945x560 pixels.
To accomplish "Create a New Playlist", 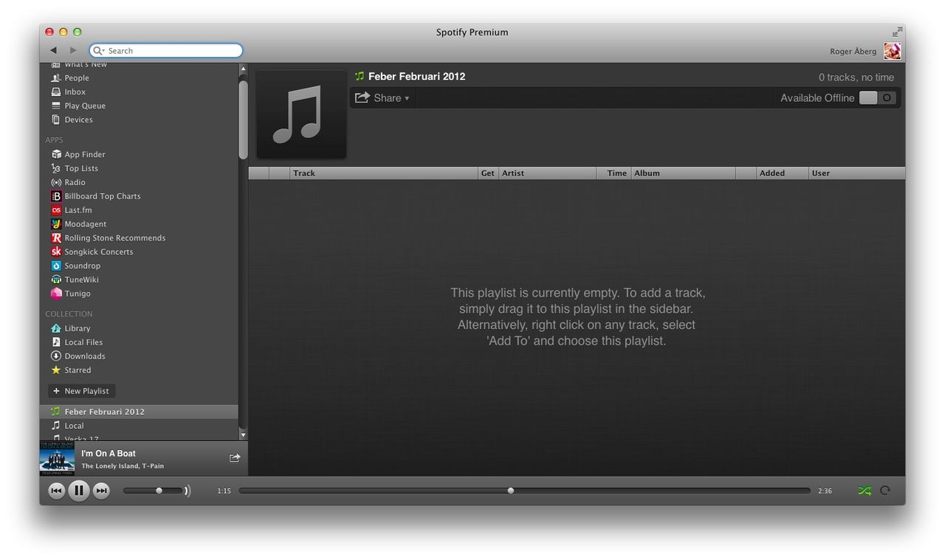I will (x=81, y=391).
